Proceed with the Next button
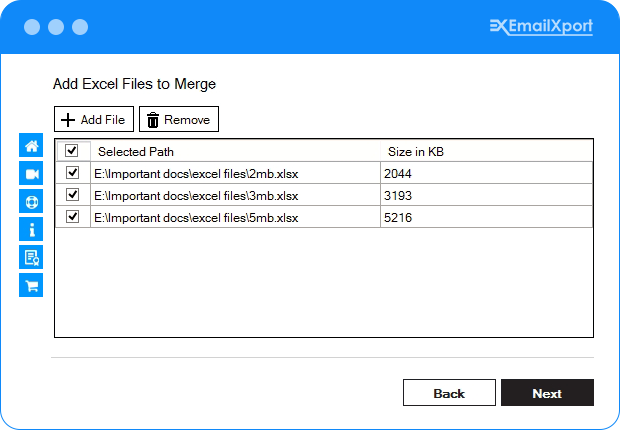Viewport: 620px width, 430px height. 547,393
